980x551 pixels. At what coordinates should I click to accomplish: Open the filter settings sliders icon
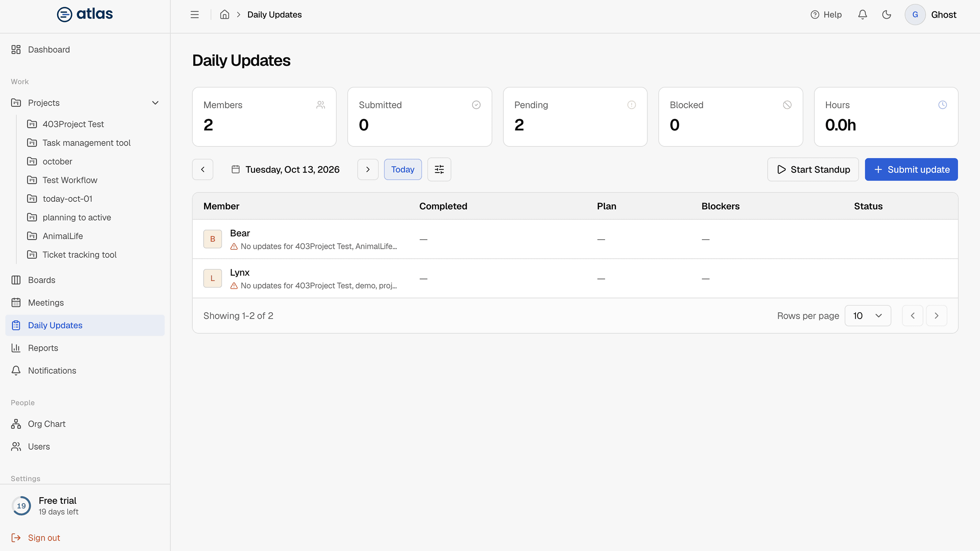439,169
